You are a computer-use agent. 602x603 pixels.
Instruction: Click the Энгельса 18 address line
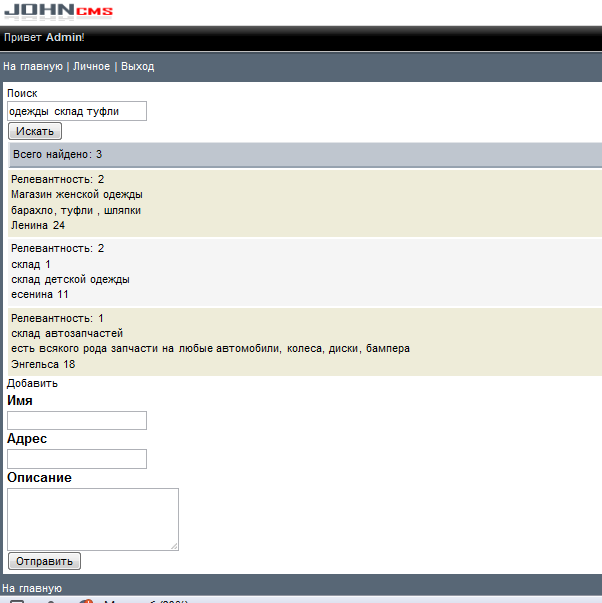43,365
